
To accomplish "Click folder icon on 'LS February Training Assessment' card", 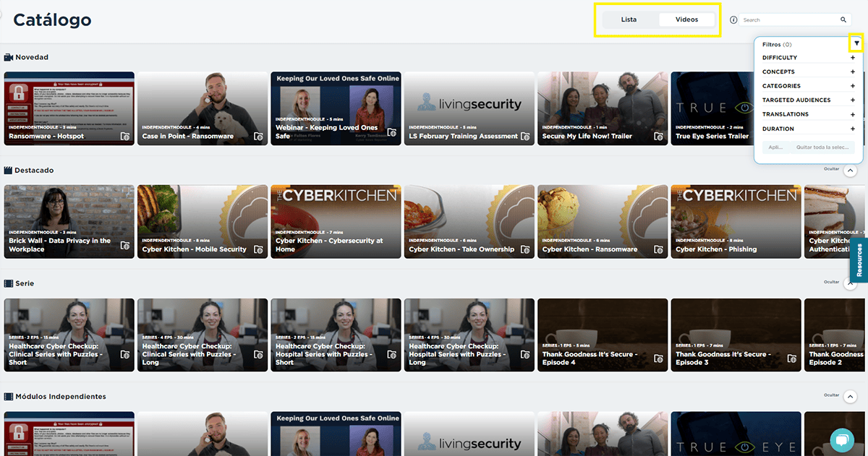I will coord(525,136).
